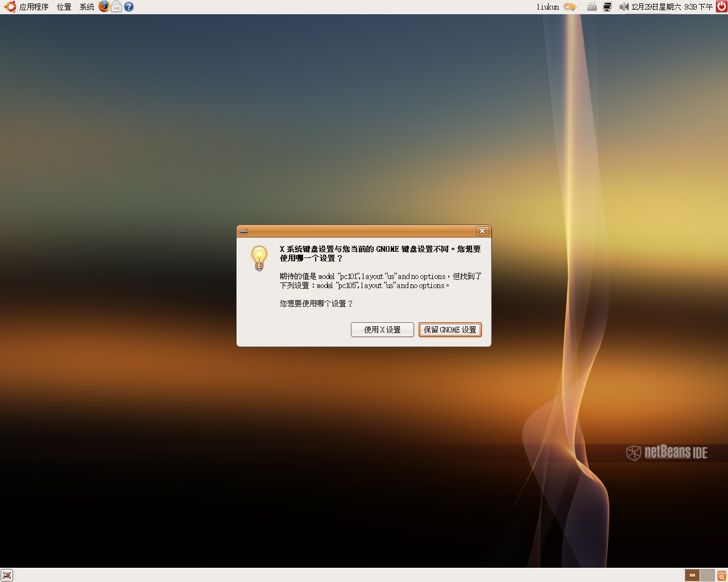Open the volume control speaker icon
The width and height of the screenshot is (728, 582).
point(624,7)
